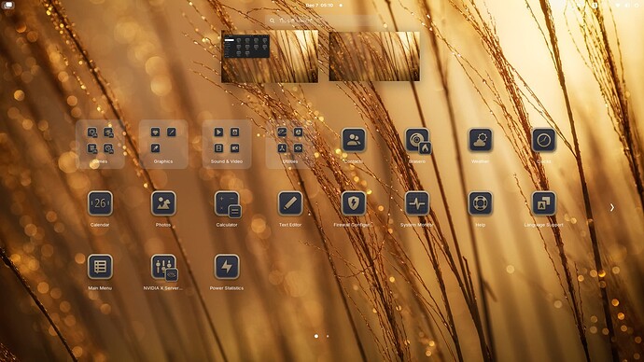The width and height of the screenshot is (644, 362).
Task: Click the search field at top
Action: (x=322, y=21)
